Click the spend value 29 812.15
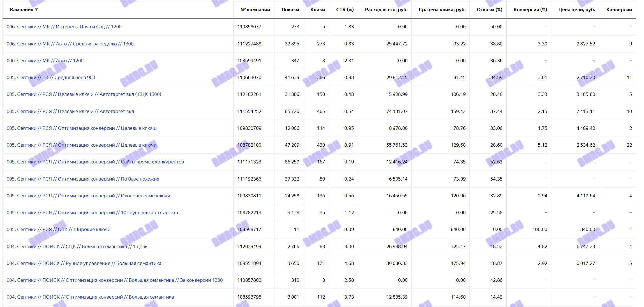The image size is (644, 307). (x=397, y=77)
